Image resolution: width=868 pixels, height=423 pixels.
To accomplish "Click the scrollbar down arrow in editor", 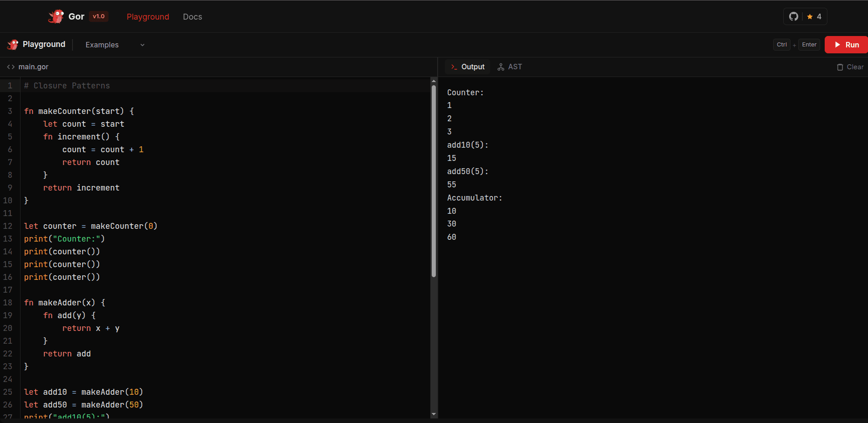I will point(434,414).
